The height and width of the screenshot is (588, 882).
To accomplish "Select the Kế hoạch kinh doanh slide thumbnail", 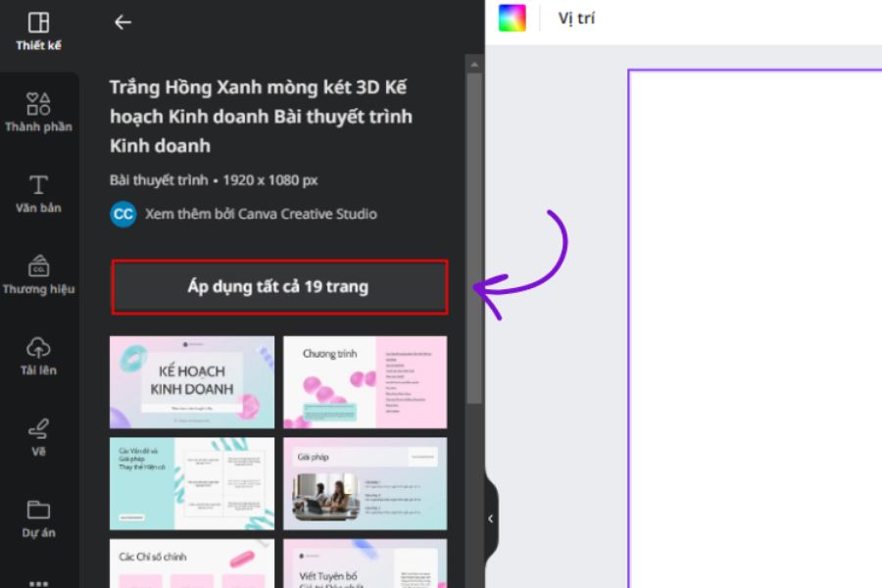I will 192,382.
